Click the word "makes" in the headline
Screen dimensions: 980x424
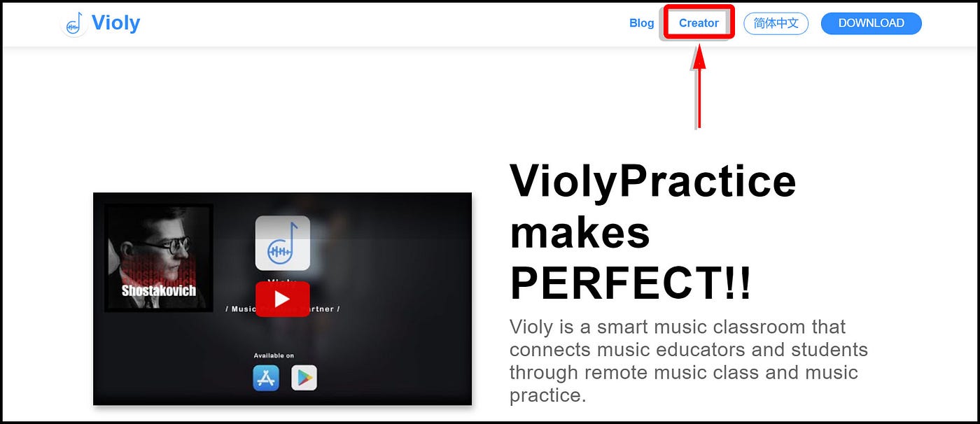(580, 232)
